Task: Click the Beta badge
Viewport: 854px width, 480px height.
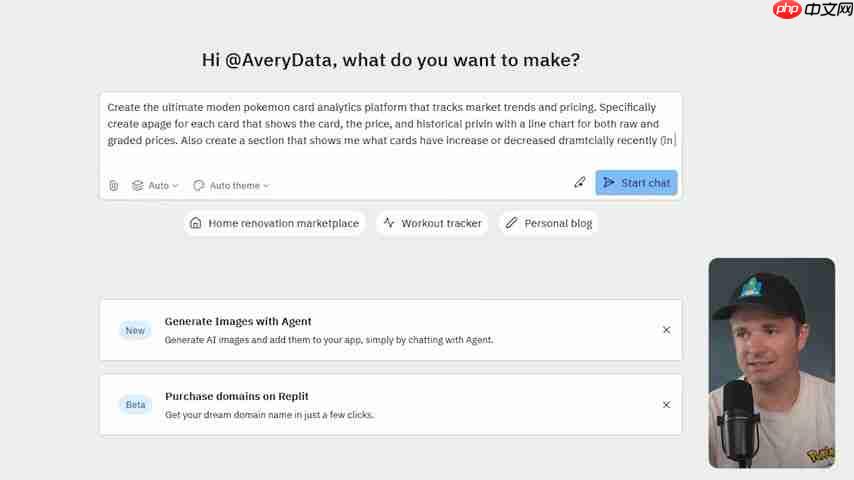Action: click(x=136, y=405)
